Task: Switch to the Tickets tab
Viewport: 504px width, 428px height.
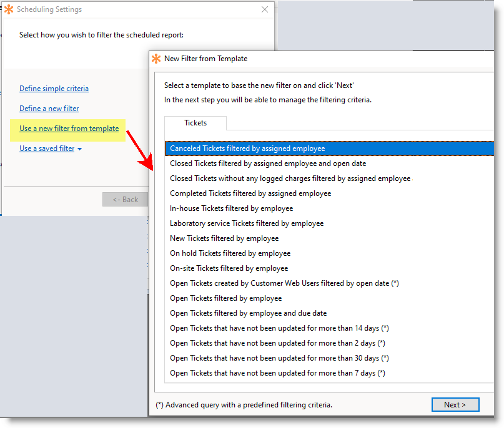Action: (195, 123)
